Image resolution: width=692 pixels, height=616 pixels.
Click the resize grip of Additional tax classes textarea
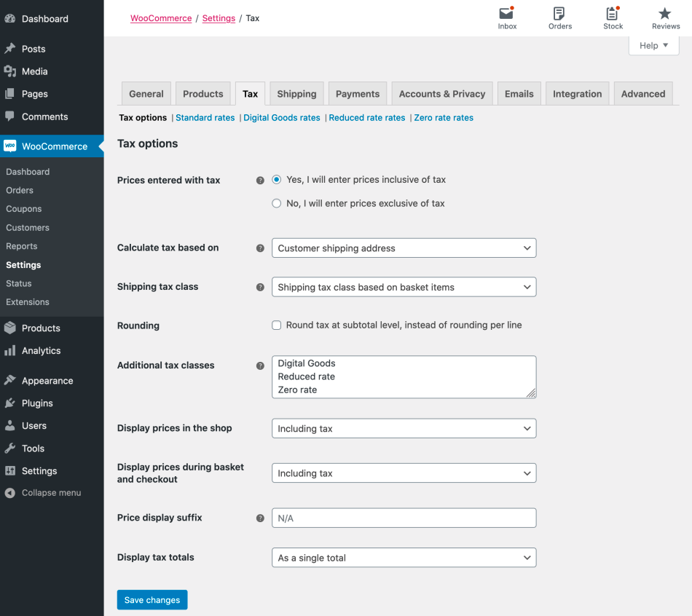pyautogui.click(x=531, y=393)
